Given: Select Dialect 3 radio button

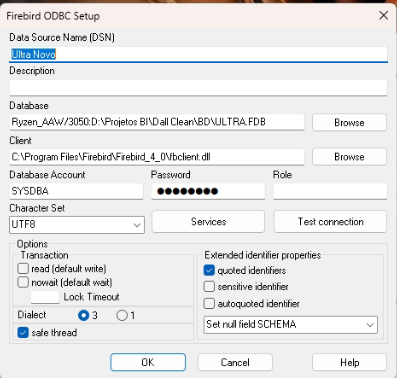Looking at the screenshot, I should click(83, 315).
